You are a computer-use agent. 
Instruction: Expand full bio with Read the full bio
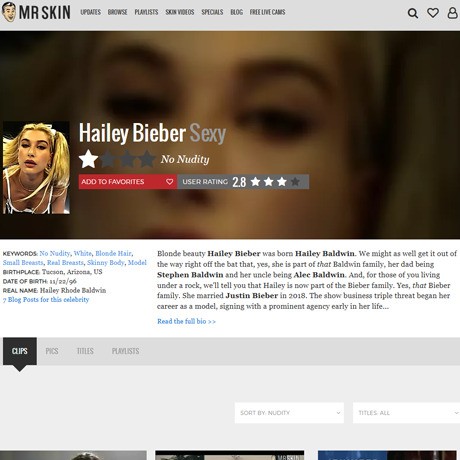point(186,321)
